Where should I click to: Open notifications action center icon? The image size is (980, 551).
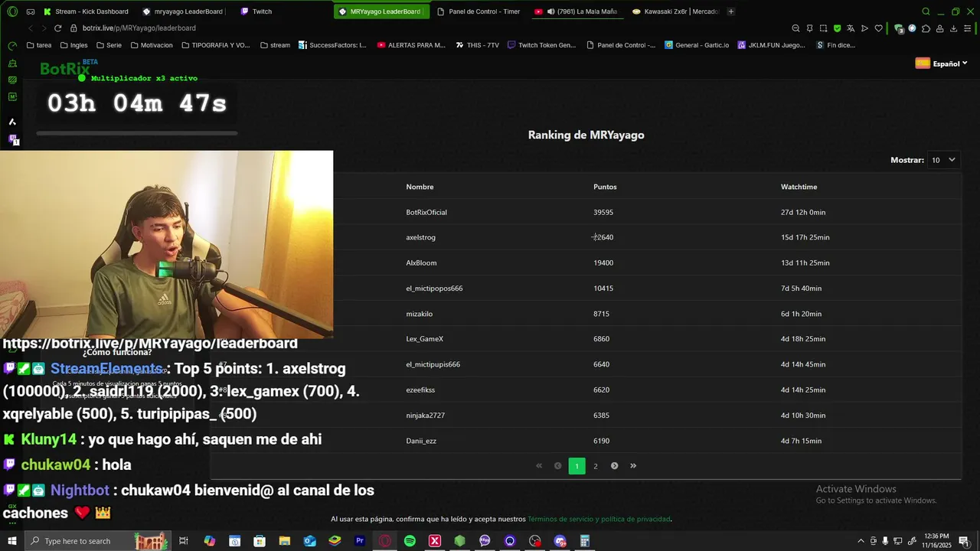tap(964, 541)
